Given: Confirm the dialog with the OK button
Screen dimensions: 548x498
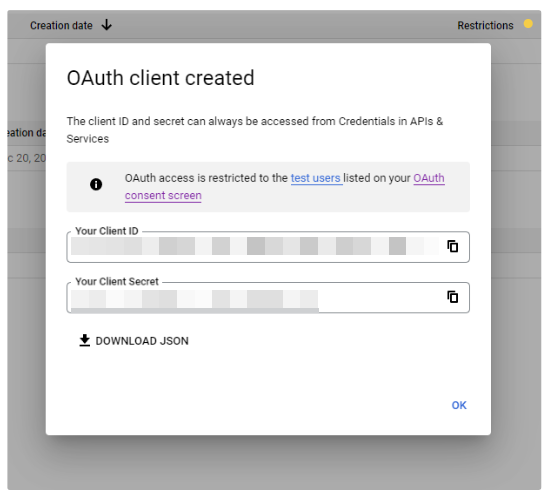Looking at the screenshot, I should tap(459, 405).
